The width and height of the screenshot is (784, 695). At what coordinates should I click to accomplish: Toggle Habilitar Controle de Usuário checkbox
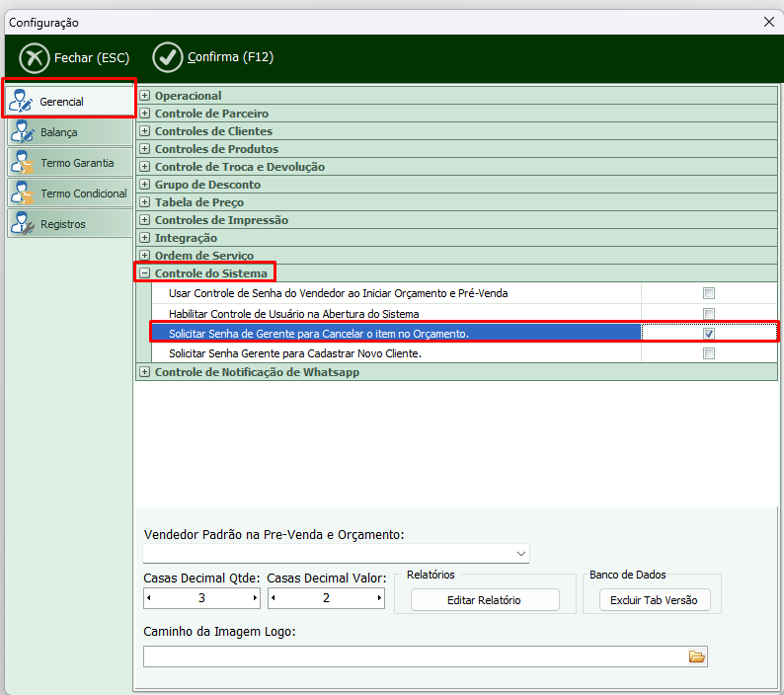(x=708, y=314)
